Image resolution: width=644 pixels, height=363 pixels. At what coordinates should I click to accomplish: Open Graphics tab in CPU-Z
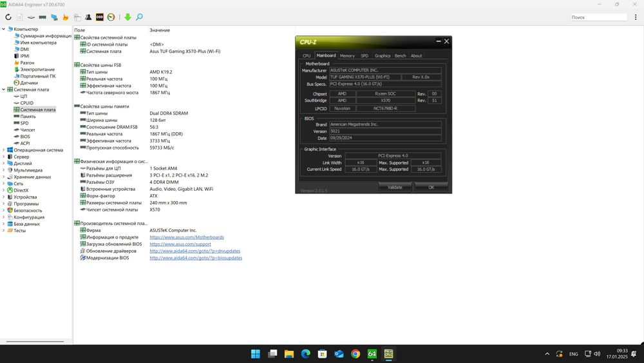tap(383, 55)
